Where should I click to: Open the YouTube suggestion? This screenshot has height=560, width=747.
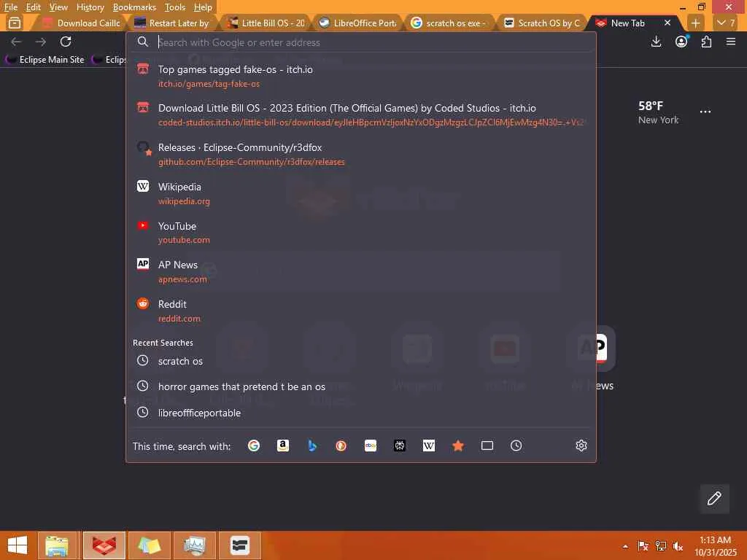point(361,233)
